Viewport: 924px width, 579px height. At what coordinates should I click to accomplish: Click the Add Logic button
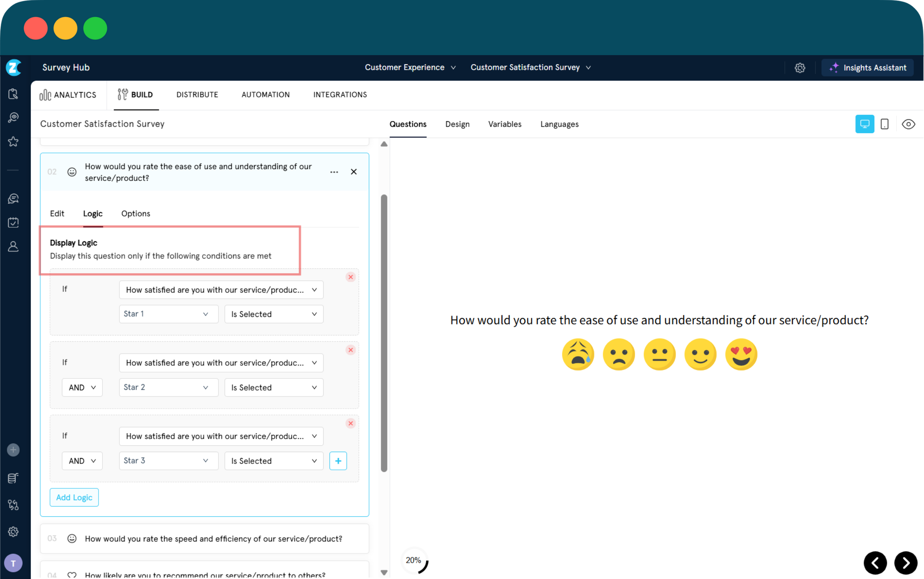74,497
